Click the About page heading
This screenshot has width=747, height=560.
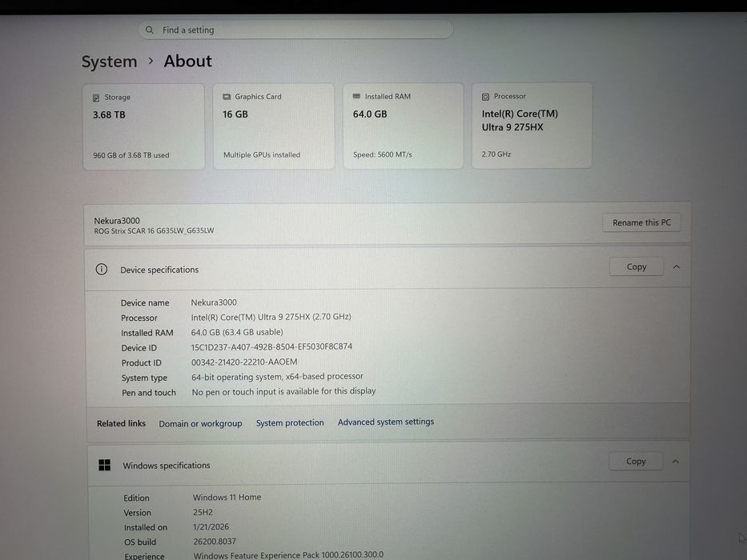click(x=187, y=61)
